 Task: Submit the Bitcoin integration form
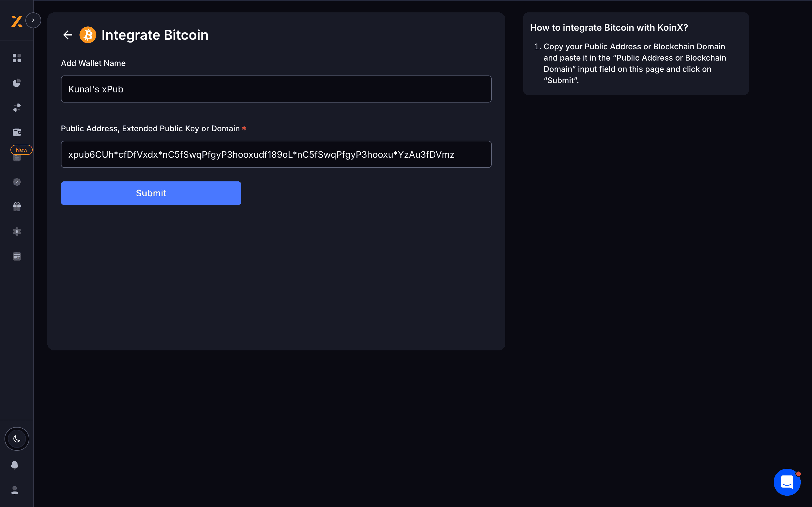pos(151,193)
